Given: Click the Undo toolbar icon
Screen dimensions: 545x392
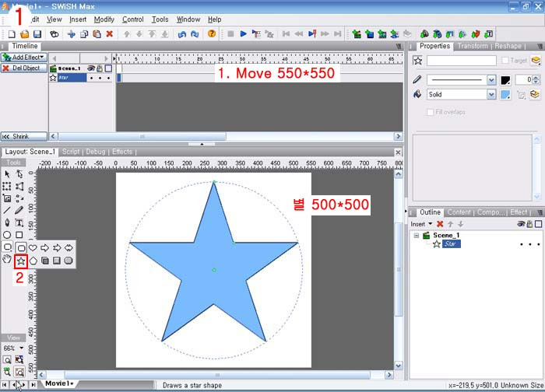Looking at the screenshot, I should [x=181, y=34].
